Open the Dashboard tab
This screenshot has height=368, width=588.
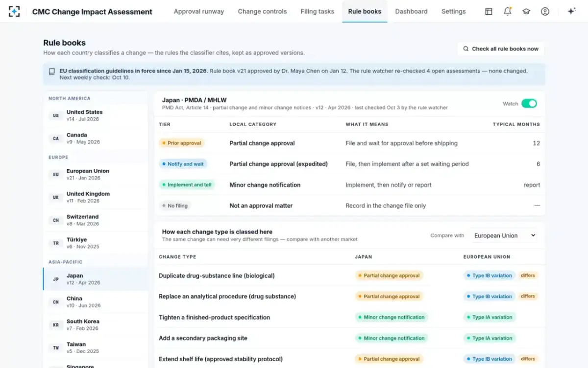click(x=411, y=11)
